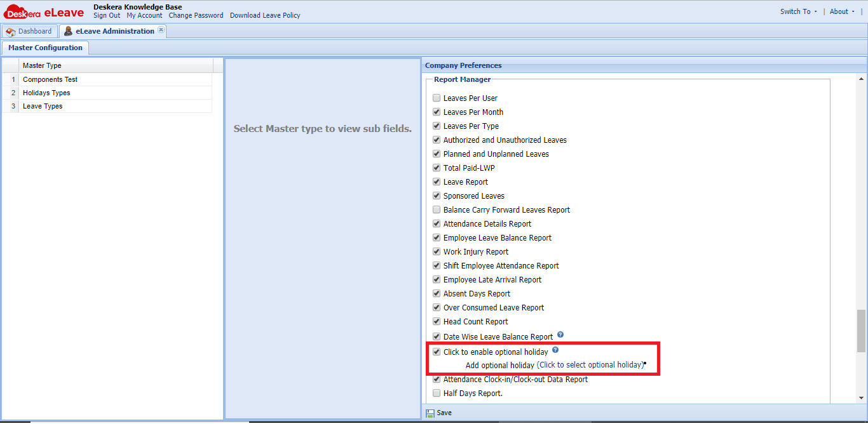Click the Company Preferences vertical scrollbar thumb
Screen dimensions: 868x424
(x=861, y=331)
